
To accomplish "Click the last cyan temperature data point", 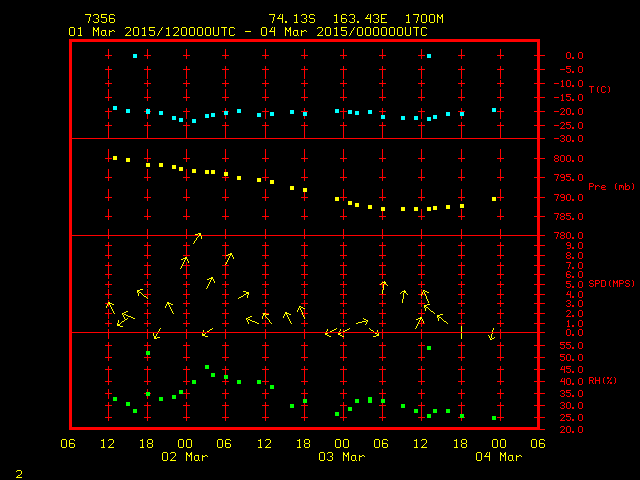I will pos(494,110).
